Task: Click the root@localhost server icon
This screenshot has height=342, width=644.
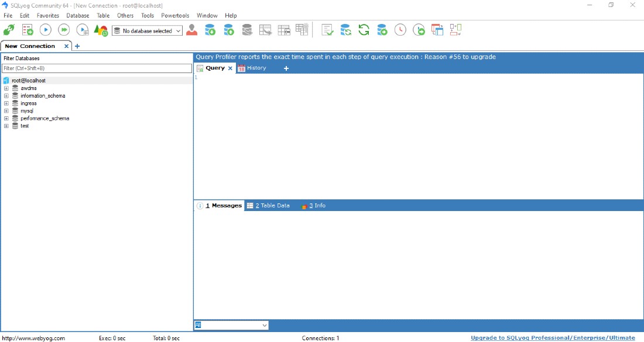Action: pos(6,81)
